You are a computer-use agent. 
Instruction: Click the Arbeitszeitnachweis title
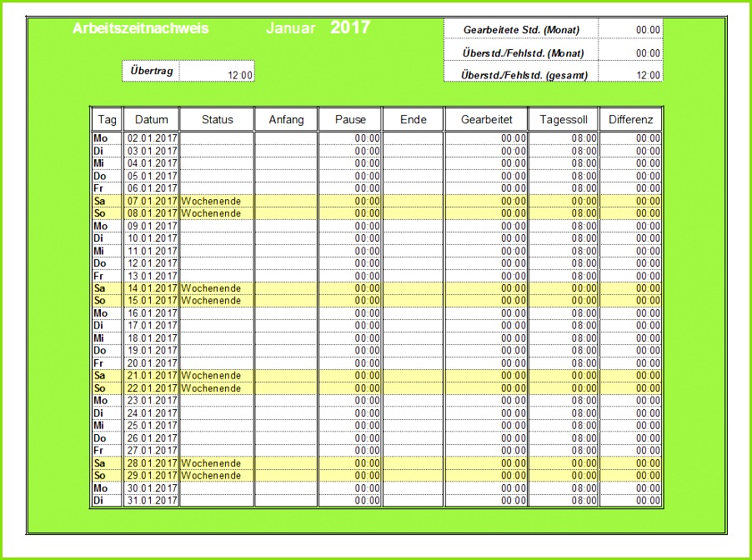(141, 28)
